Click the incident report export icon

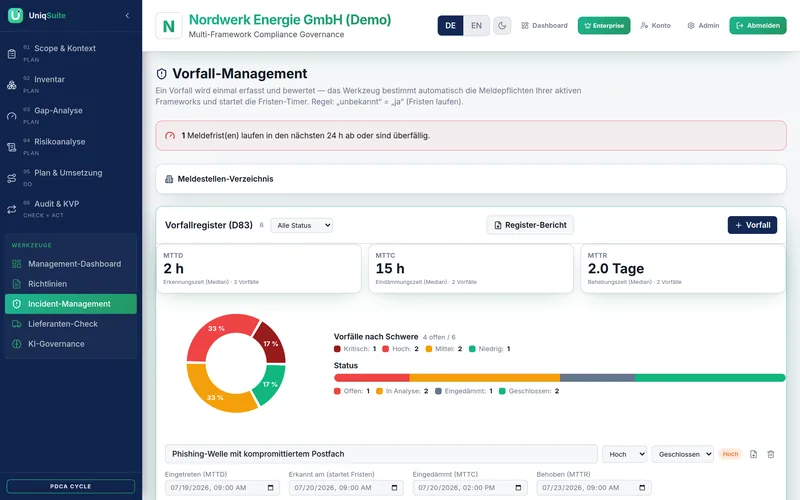click(754, 454)
